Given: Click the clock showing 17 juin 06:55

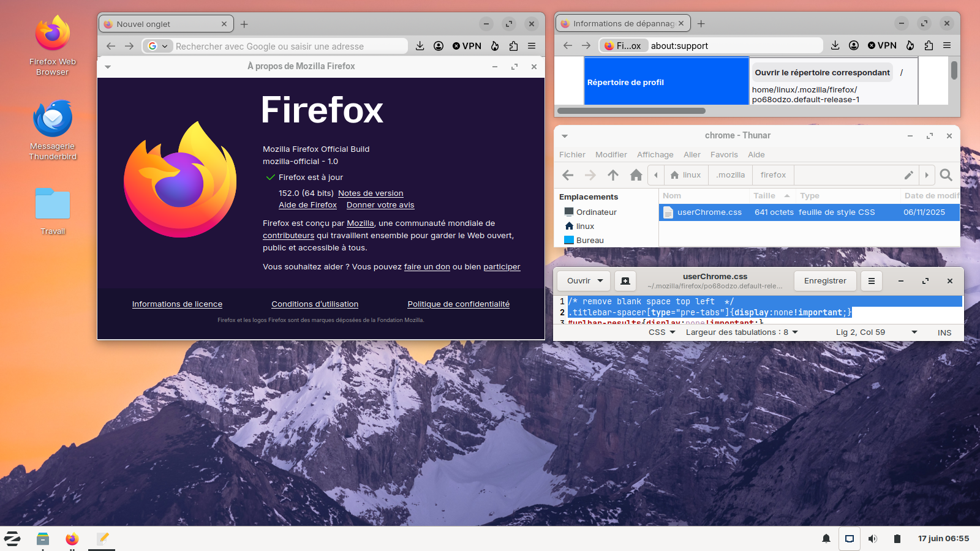Looking at the screenshot, I should pos(943,539).
